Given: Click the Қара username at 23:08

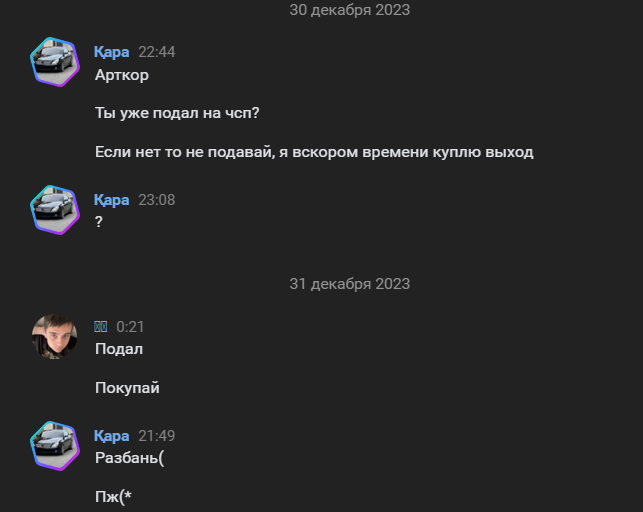Looking at the screenshot, I should [x=111, y=200].
